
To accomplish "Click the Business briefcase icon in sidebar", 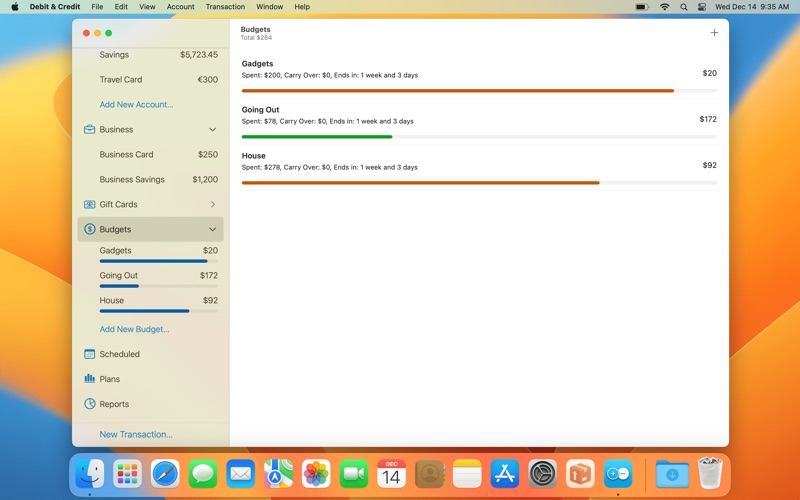I will click(89, 129).
